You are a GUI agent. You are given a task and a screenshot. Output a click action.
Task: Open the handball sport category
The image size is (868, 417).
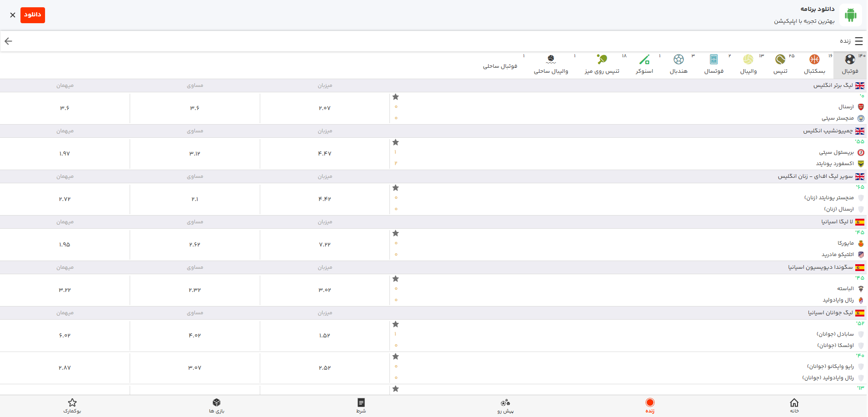678,64
